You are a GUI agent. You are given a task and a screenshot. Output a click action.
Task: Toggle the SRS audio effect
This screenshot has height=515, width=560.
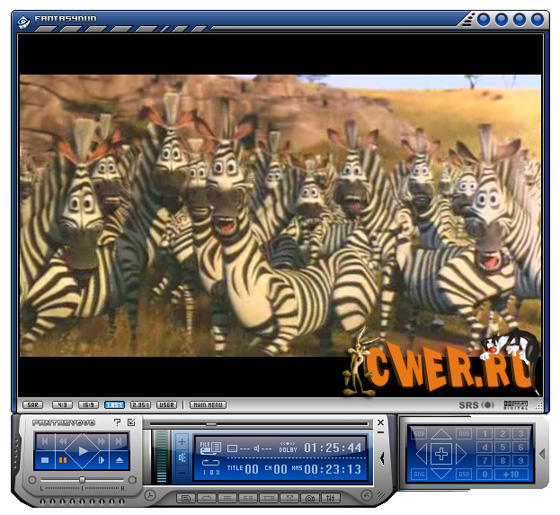[x=476, y=405]
